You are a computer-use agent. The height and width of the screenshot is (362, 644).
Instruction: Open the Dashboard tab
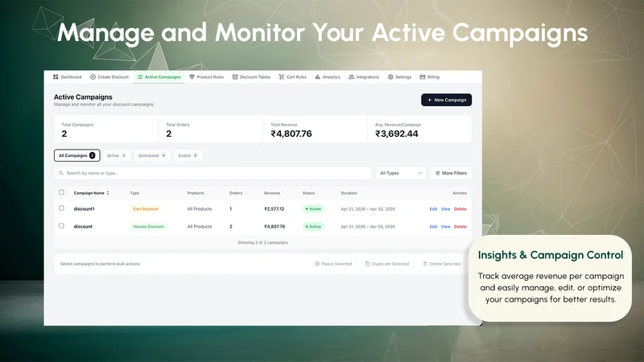point(68,76)
